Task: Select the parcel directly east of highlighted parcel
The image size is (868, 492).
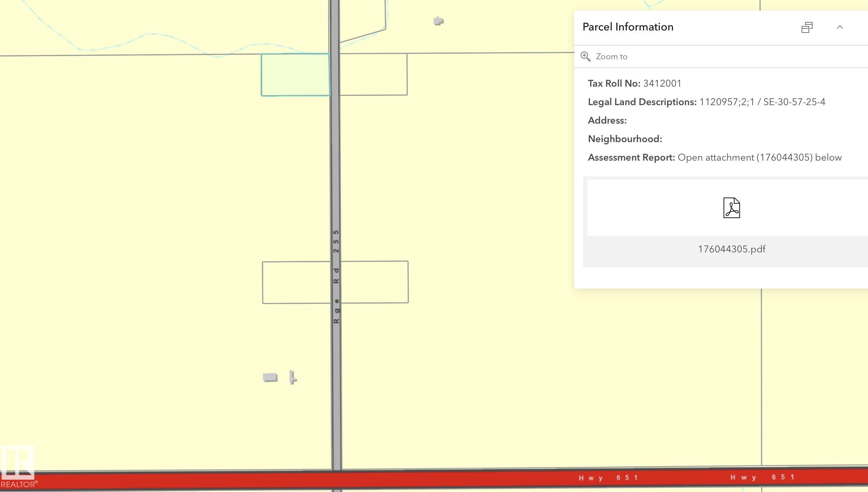Action: click(x=373, y=74)
